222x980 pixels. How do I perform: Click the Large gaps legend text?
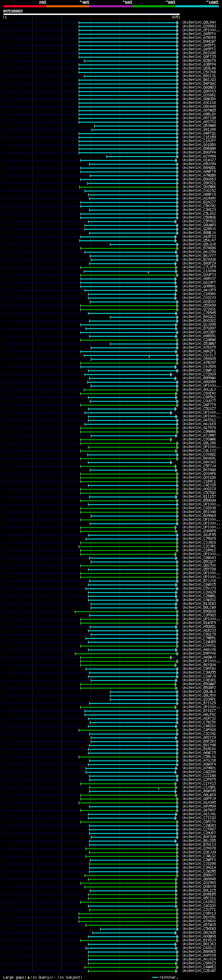(x=43, y=977)
